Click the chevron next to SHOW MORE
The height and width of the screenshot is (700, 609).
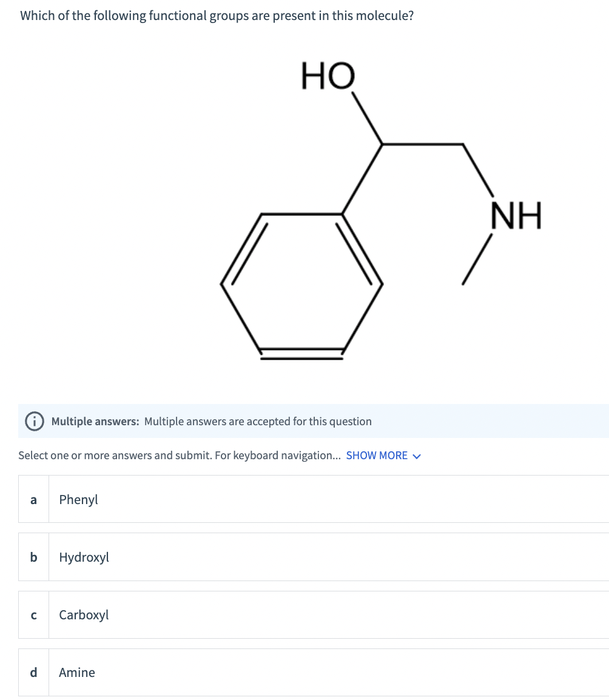click(x=417, y=456)
